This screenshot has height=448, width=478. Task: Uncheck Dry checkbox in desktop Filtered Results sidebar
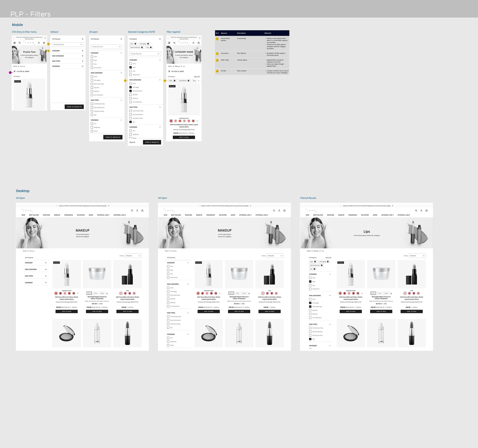click(310, 339)
